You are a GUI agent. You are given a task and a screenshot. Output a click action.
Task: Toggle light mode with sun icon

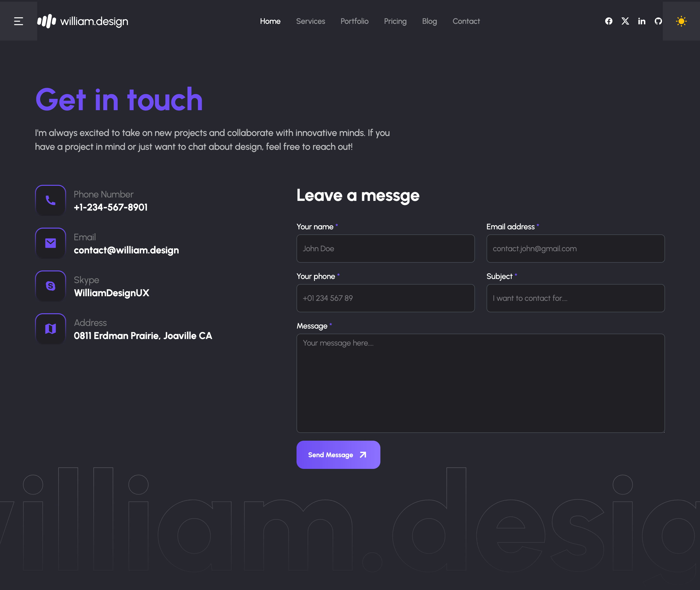[x=681, y=21]
